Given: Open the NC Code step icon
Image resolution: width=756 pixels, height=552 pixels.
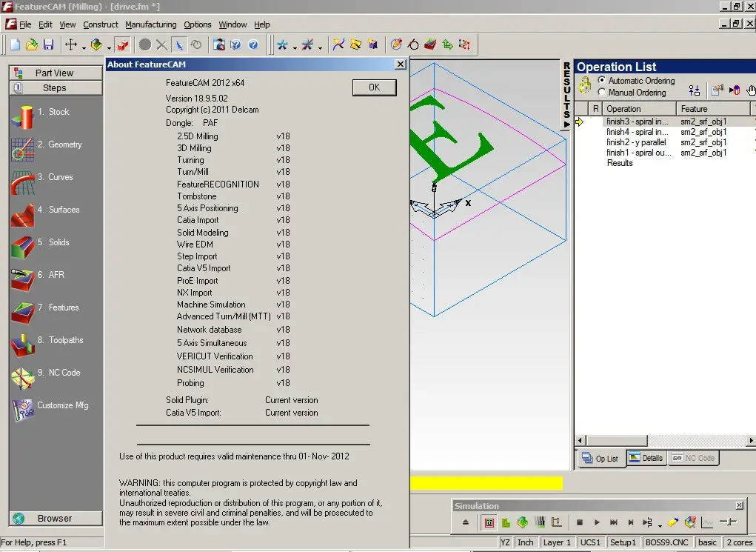Looking at the screenshot, I should pos(22,378).
